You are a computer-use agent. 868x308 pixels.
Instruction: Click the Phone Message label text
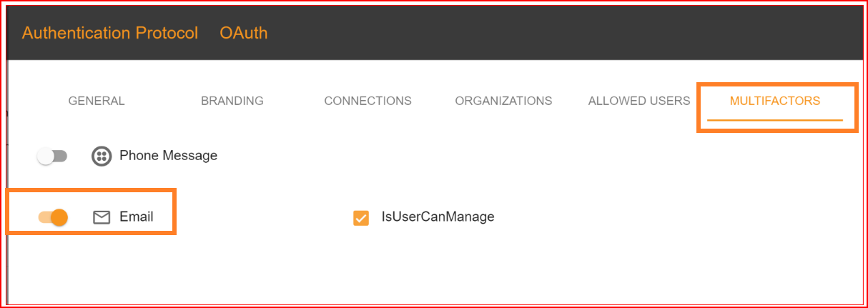[x=168, y=155]
